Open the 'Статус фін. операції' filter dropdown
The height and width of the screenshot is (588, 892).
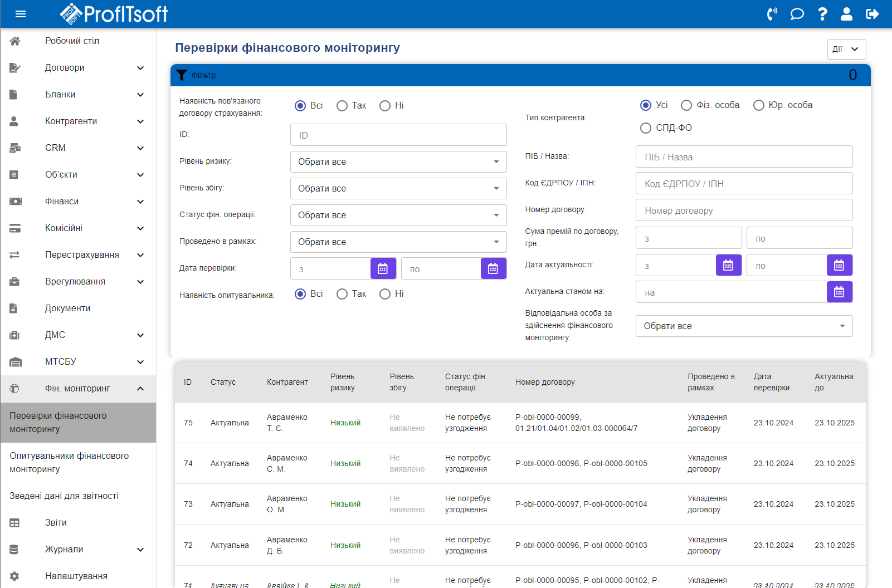tap(398, 215)
